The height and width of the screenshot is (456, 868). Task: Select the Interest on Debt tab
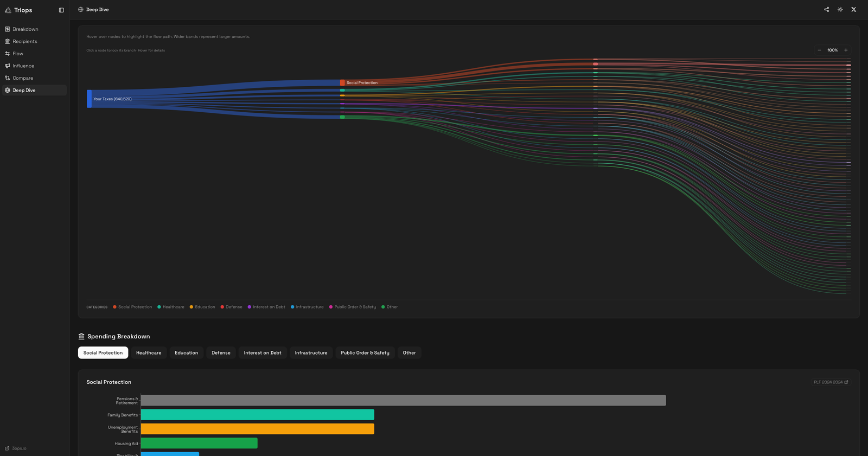click(263, 353)
